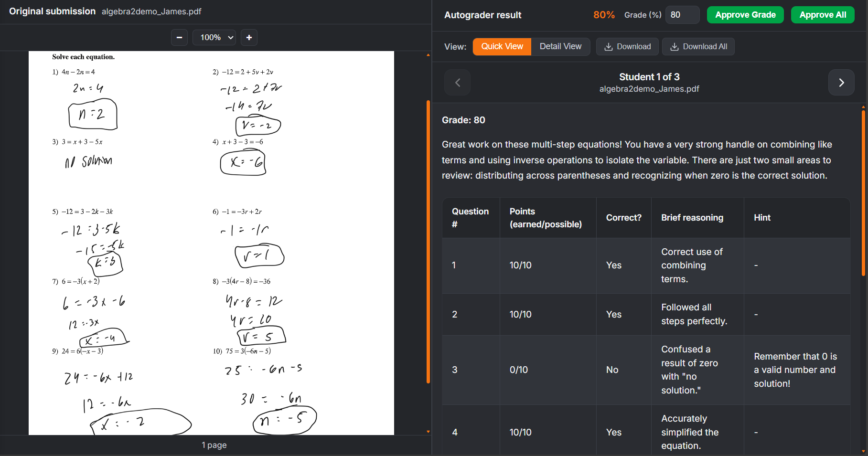Click the 80% autograder result score
Screen dimensions: 868x456
tap(604, 15)
